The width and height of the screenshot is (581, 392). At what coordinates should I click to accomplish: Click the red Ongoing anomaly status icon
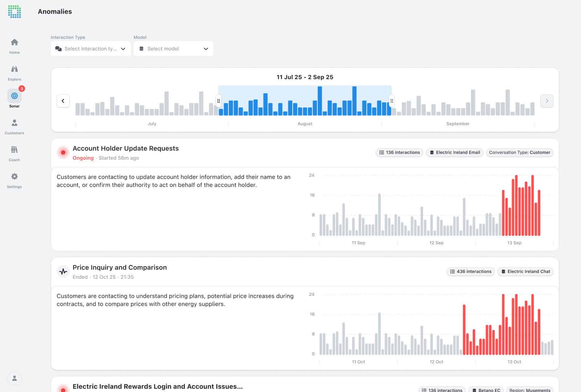click(x=63, y=152)
